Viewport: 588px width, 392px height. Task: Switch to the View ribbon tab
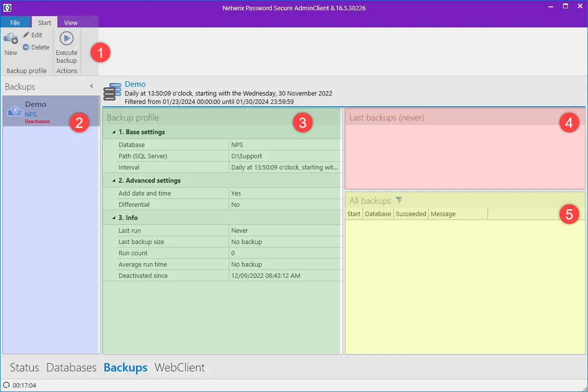pyautogui.click(x=71, y=23)
